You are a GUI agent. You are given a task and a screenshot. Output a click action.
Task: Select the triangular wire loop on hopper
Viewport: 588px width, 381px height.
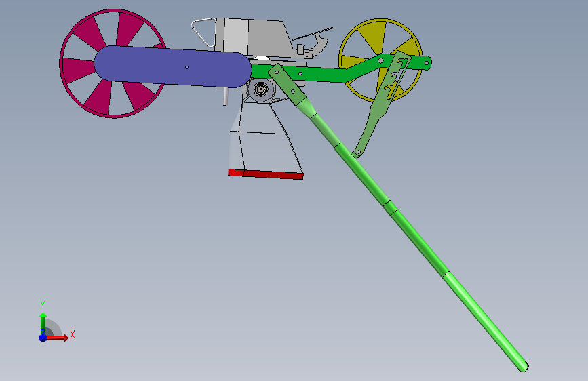tap(203, 32)
